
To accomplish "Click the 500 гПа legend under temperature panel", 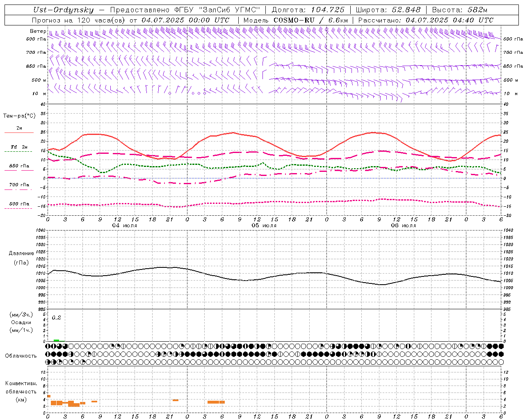I will pyautogui.click(x=19, y=204).
